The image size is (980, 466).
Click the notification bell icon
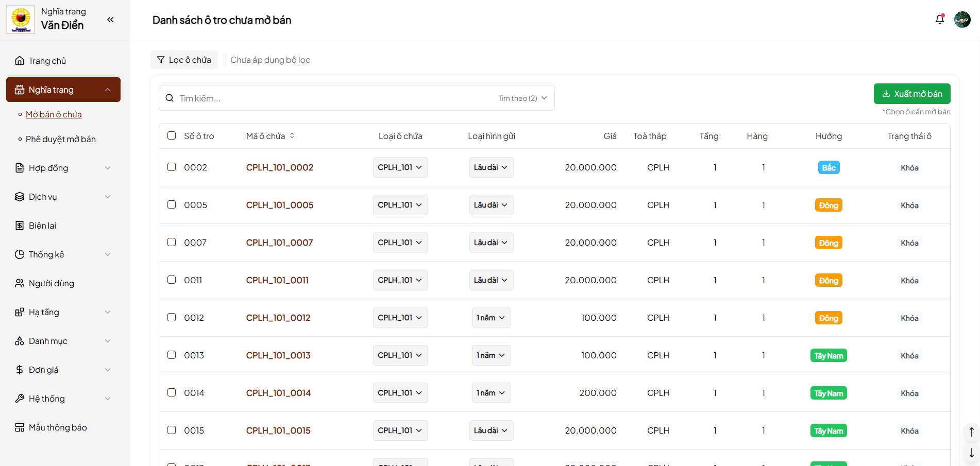[x=939, y=20]
